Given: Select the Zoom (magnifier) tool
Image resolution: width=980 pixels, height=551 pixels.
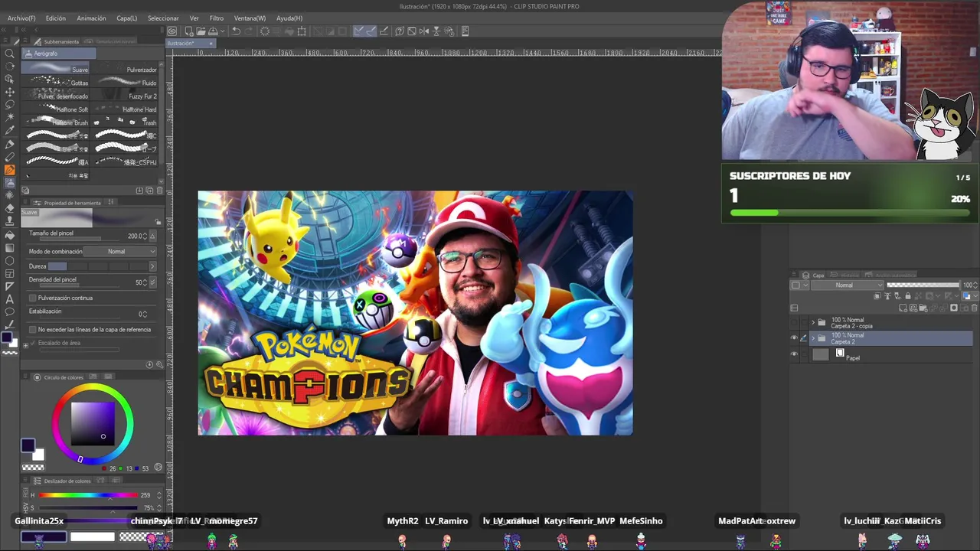Looking at the screenshot, I should click(x=9, y=54).
